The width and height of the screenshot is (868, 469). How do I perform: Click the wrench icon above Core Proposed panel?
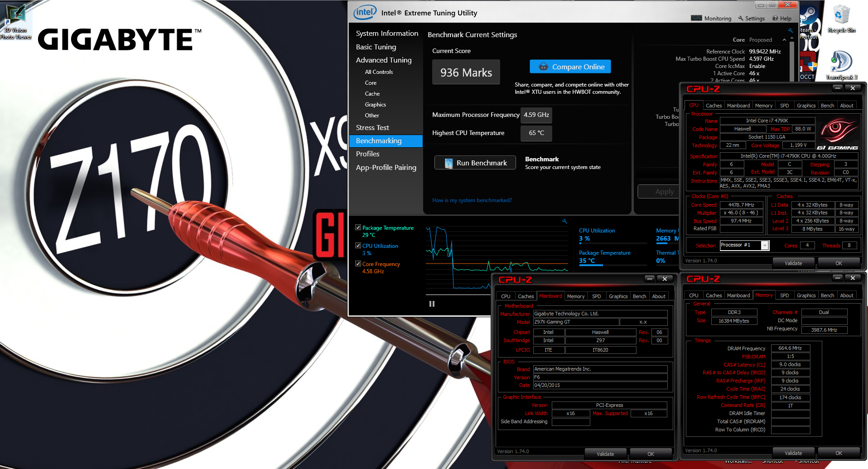coord(791,30)
